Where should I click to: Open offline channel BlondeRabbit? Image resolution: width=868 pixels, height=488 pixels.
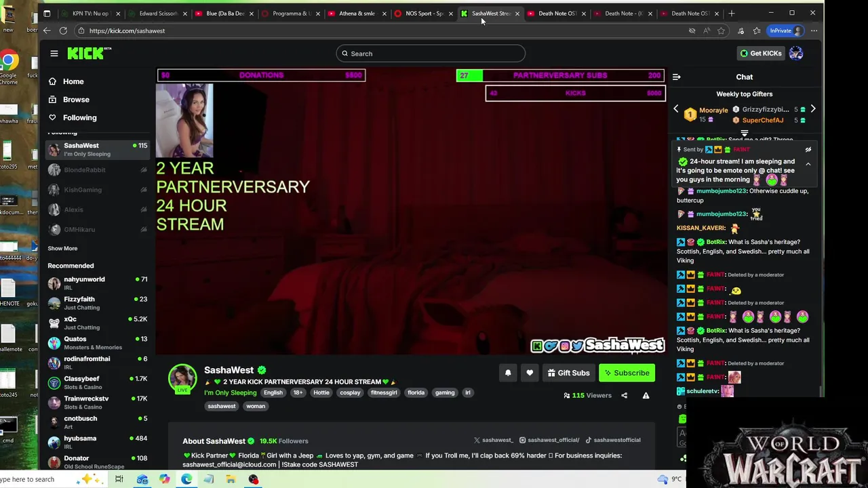pos(98,170)
